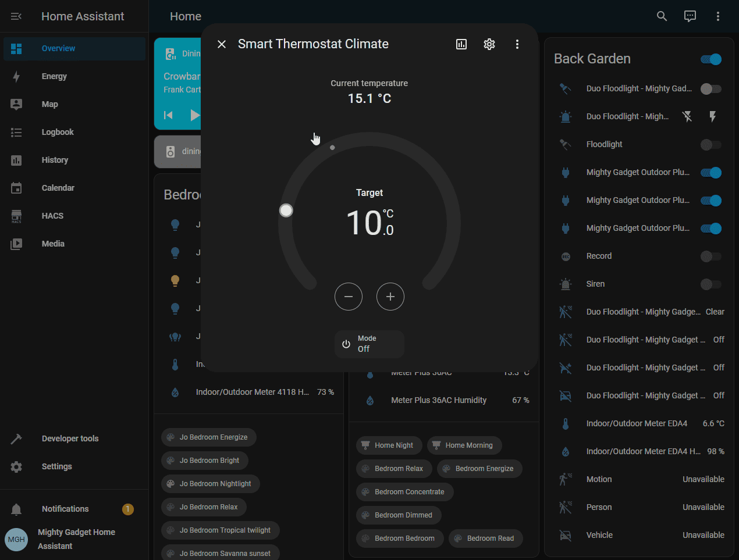Toggle the Siren switch
The image size is (739, 560).
tap(711, 284)
